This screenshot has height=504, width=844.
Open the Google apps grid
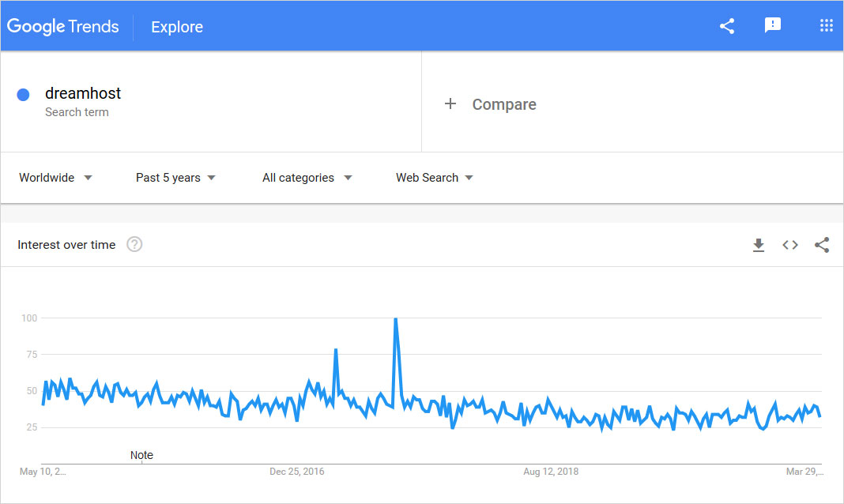click(x=827, y=25)
